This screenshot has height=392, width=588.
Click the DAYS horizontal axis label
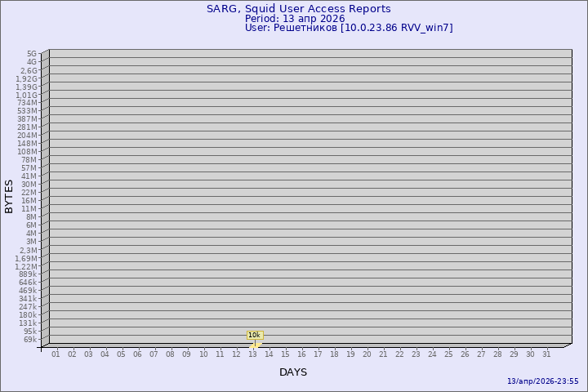click(x=293, y=372)
